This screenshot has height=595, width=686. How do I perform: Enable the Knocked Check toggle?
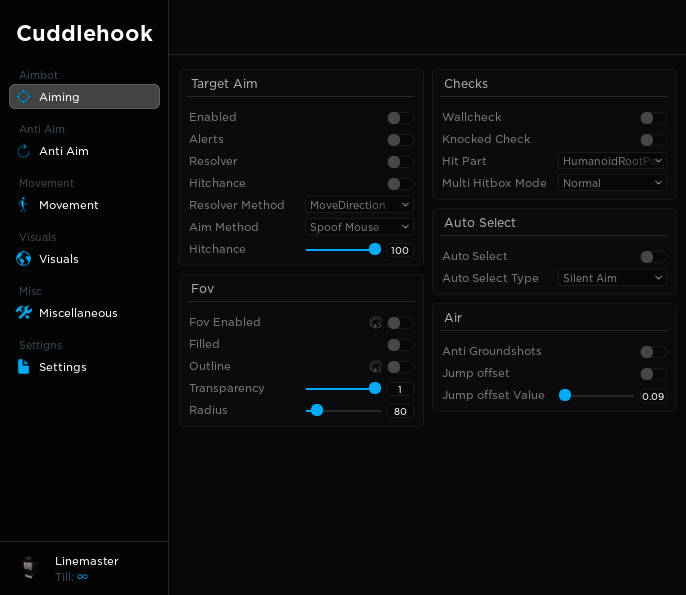(x=653, y=140)
